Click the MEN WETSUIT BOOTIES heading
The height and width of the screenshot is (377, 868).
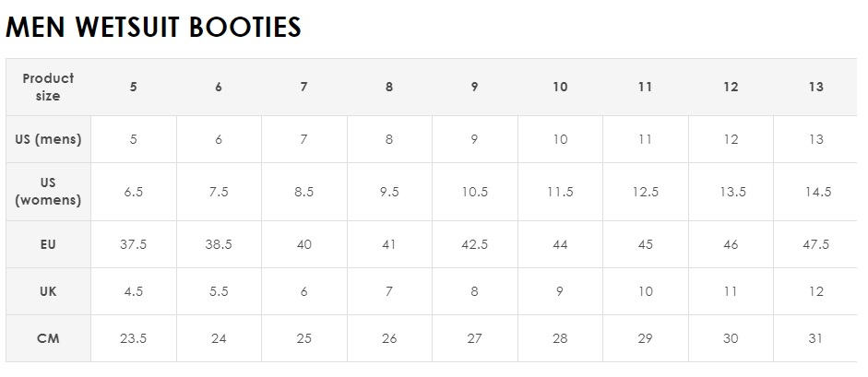(x=153, y=27)
